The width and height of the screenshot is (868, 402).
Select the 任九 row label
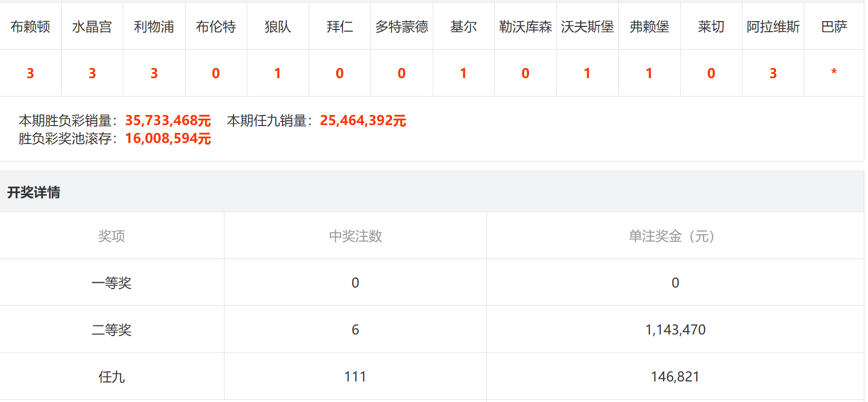pyautogui.click(x=112, y=377)
